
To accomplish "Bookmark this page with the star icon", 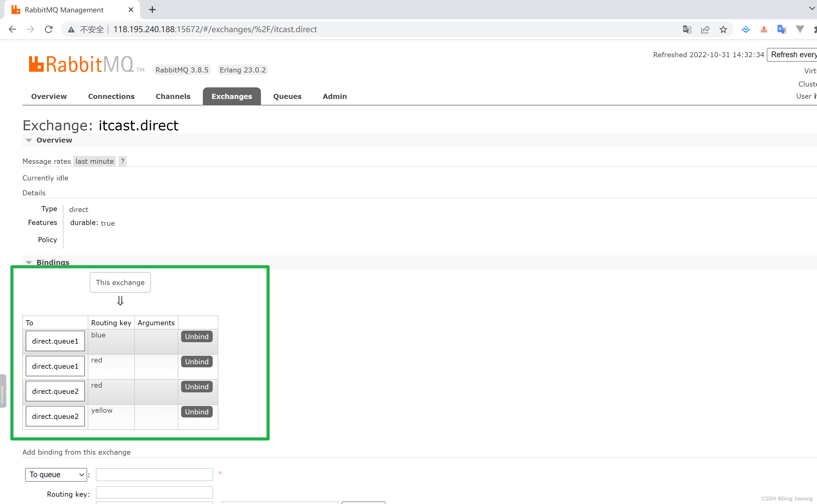I will point(723,29).
